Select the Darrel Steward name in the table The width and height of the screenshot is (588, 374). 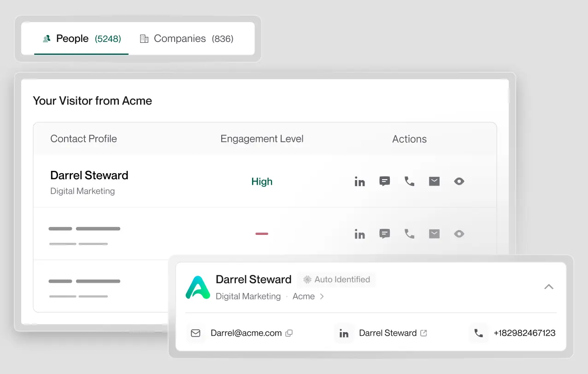pyautogui.click(x=89, y=175)
